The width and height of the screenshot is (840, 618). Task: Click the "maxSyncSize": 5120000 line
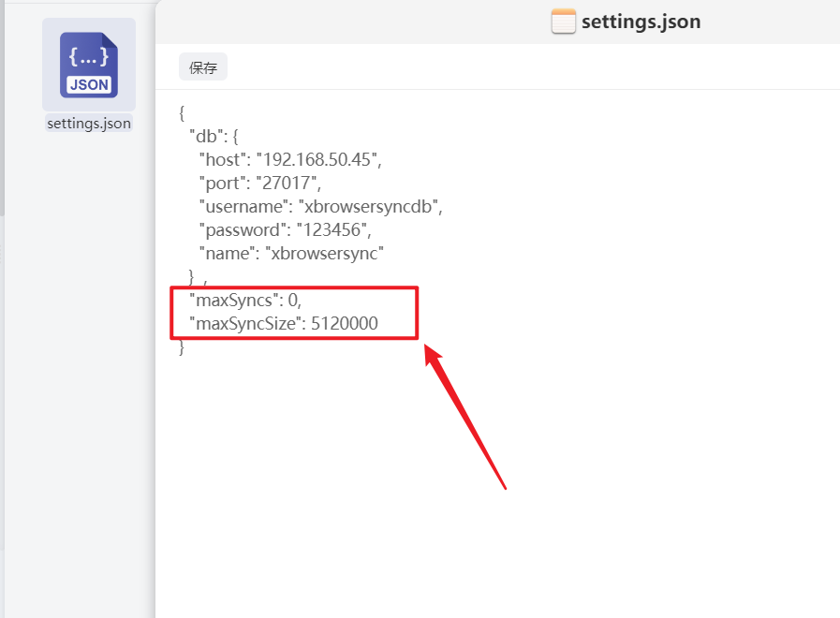284,324
